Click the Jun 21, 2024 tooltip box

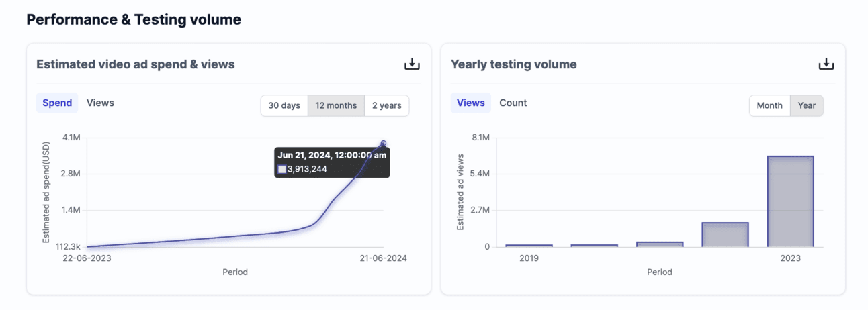coord(332,162)
